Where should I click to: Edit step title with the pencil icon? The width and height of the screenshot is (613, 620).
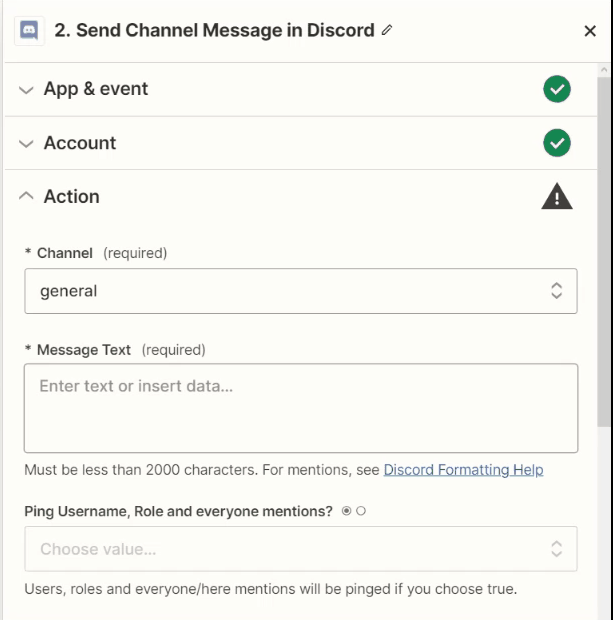387,30
